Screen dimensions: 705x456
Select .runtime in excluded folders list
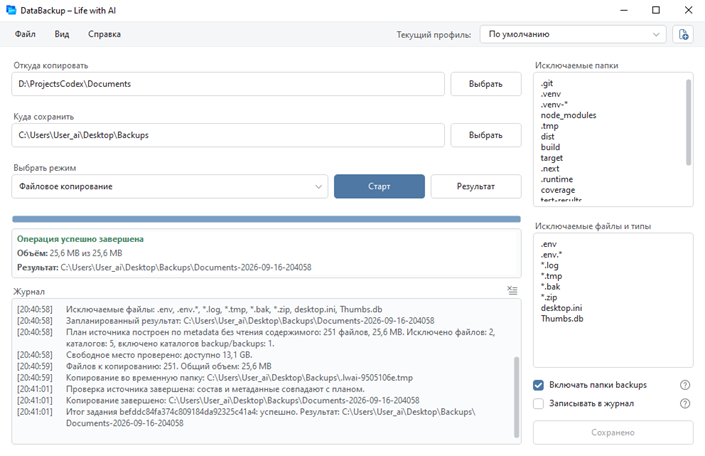557,179
